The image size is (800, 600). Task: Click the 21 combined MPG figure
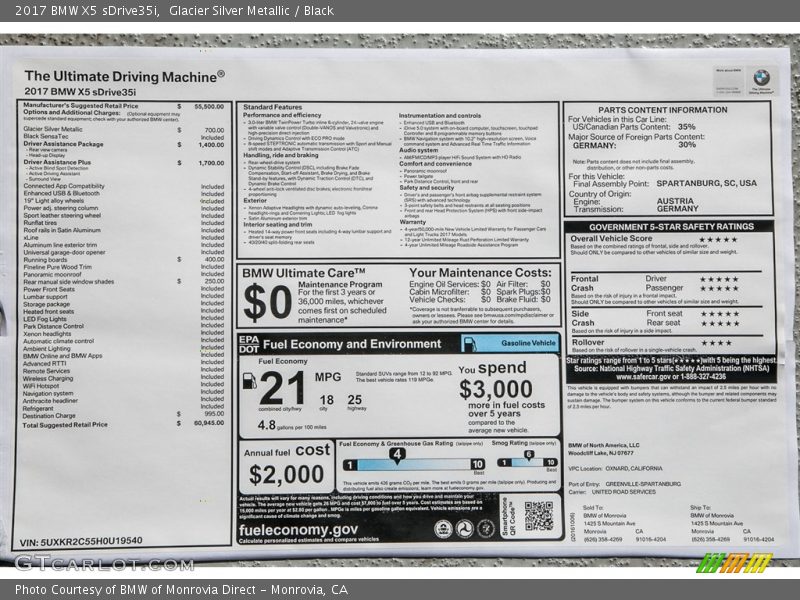(282, 389)
